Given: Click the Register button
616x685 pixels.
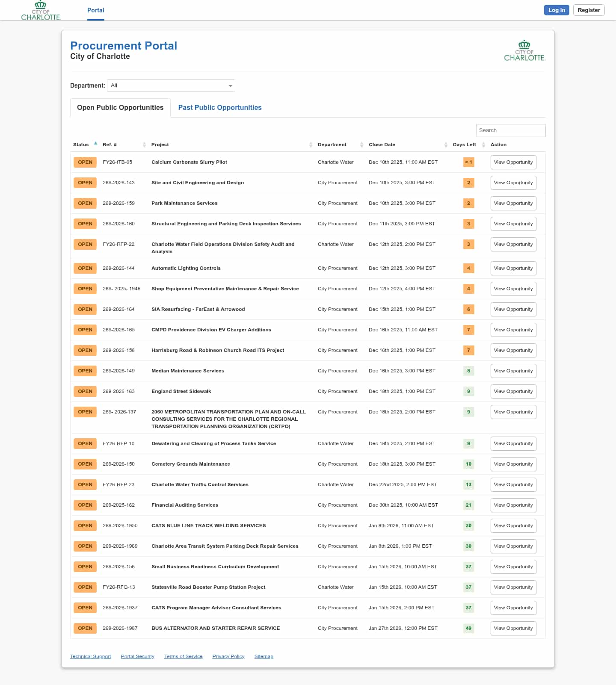Looking at the screenshot, I should pos(589,10).
